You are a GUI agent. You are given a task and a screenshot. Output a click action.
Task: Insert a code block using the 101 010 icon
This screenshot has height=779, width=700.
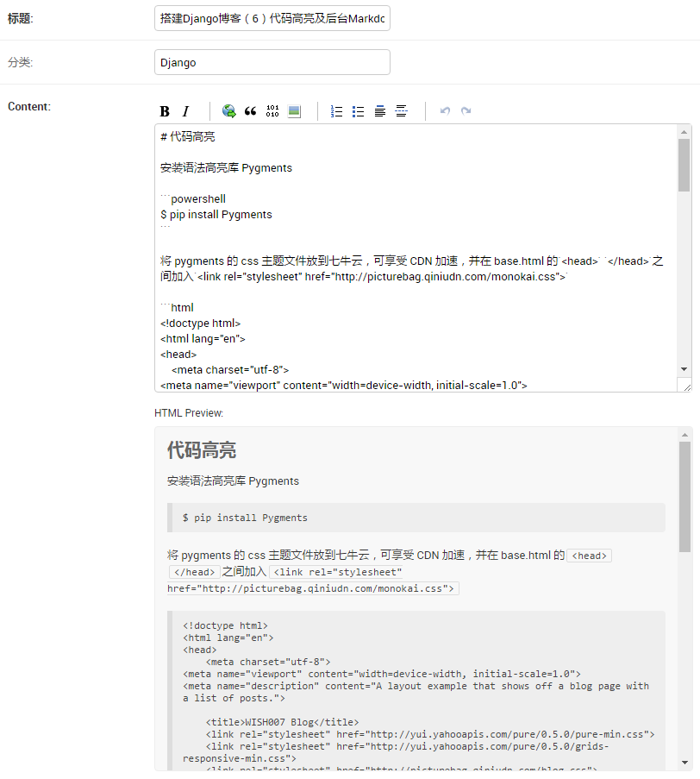point(273,110)
